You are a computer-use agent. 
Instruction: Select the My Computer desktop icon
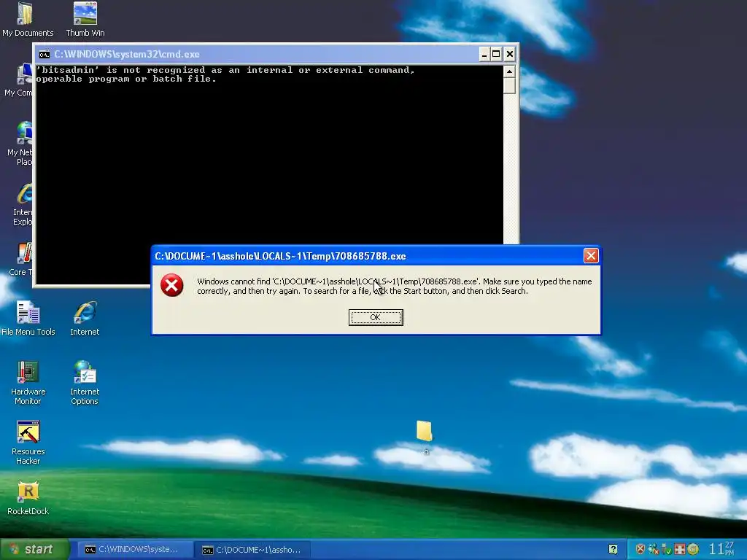pyautogui.click(x=19, y=80)
